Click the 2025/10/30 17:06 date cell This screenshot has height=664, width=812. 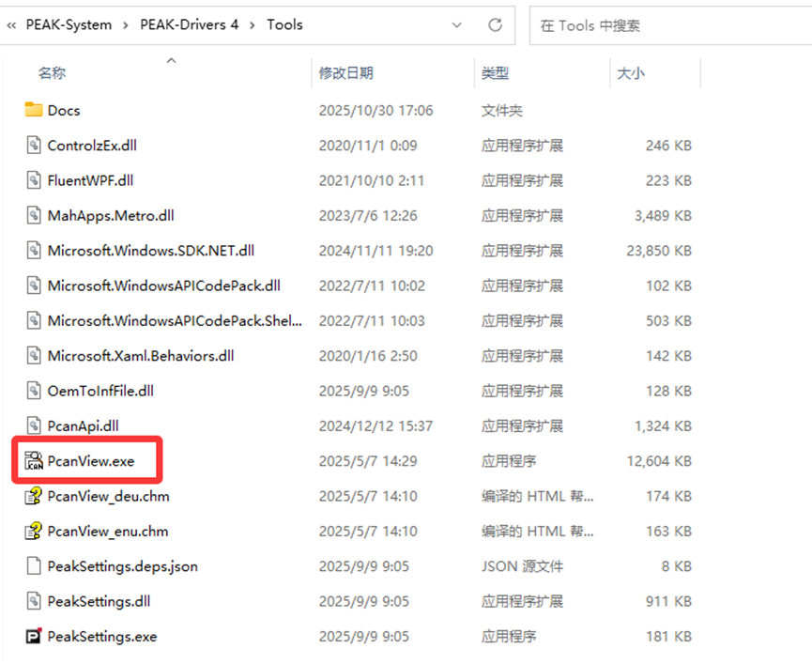pos(376,110)
